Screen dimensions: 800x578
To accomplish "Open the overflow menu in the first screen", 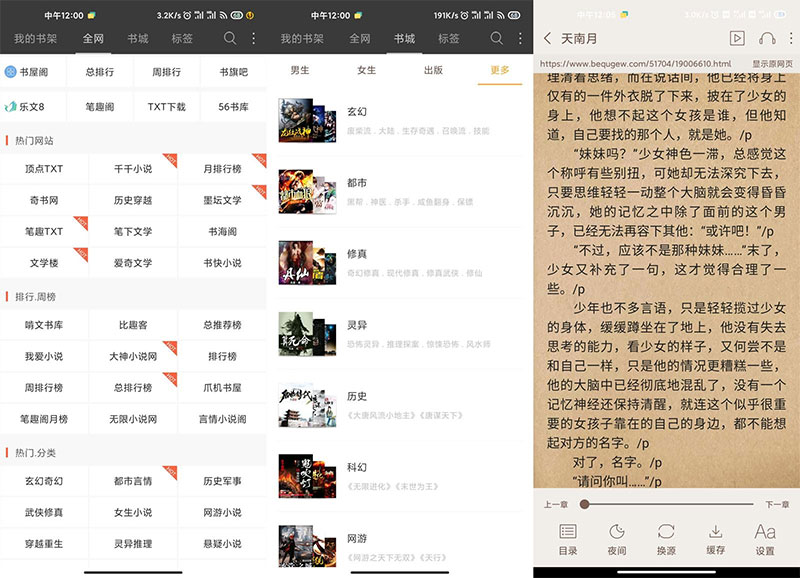I will [254, 38].
